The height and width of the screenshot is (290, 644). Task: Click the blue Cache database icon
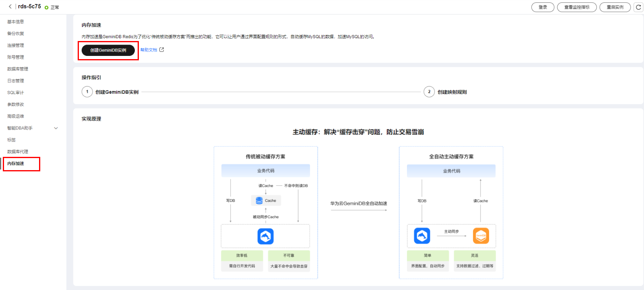tap(259, 200)
